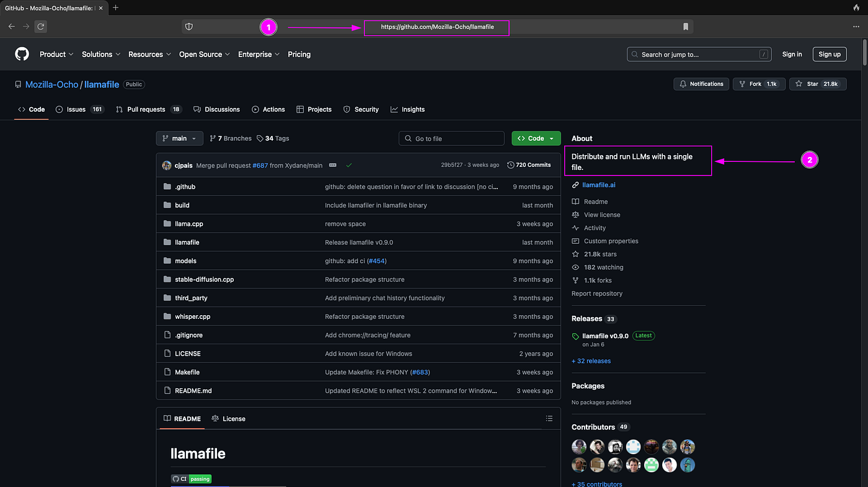The image size is (868, 487).
Task: Expand the green Code dropdown button
Action: pos(536,138)
